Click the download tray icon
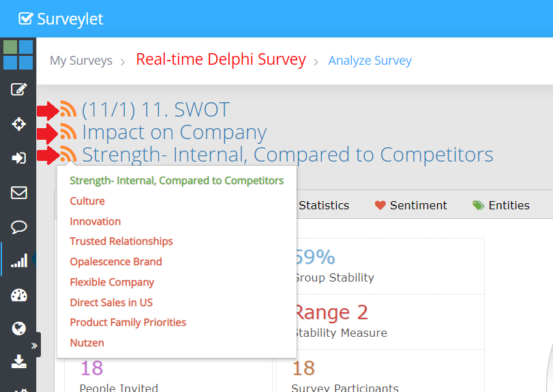Image resolution: width=553 pixels, height=392 pixels. [18, 361]
